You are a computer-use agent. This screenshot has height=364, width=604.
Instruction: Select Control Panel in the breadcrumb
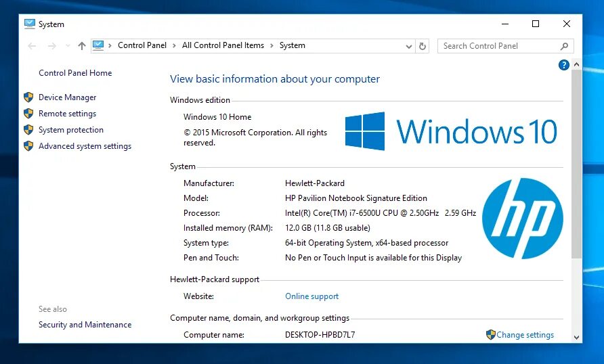click(142, 45)
